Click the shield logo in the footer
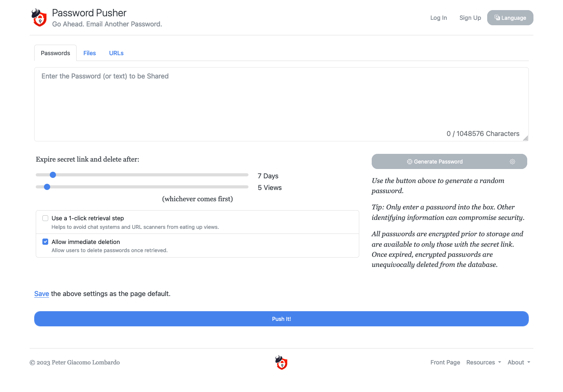Image resolution: width=563 pixels, height=392 pixels. [x=281, y=362]
